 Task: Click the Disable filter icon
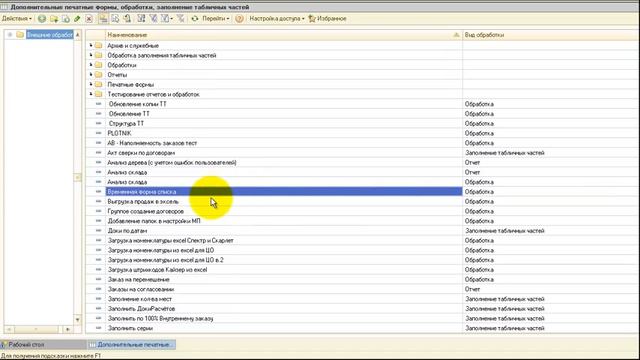[x=180, y=19]
